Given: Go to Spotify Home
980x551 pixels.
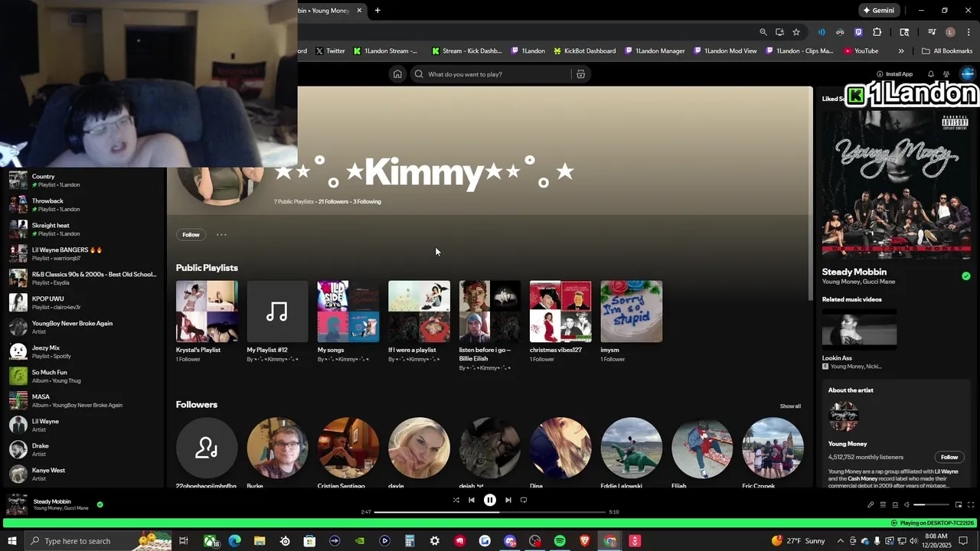Looking at the screenshot, I should [397, 74].
